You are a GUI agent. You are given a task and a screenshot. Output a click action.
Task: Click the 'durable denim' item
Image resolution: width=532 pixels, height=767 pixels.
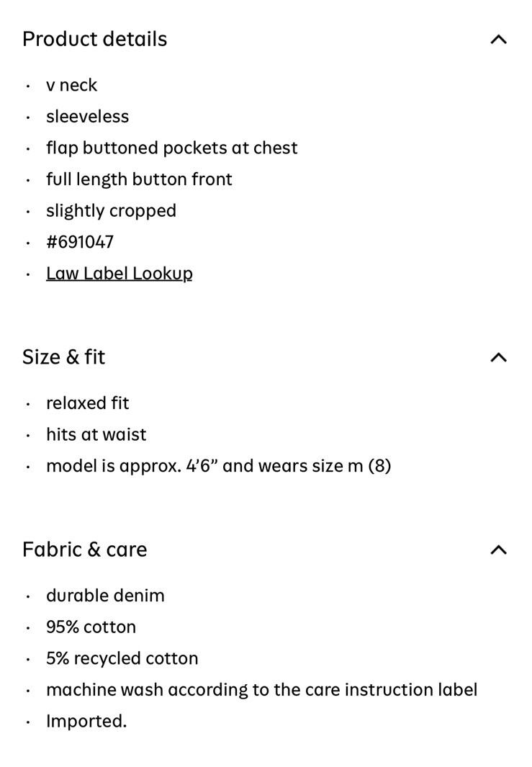105,596
